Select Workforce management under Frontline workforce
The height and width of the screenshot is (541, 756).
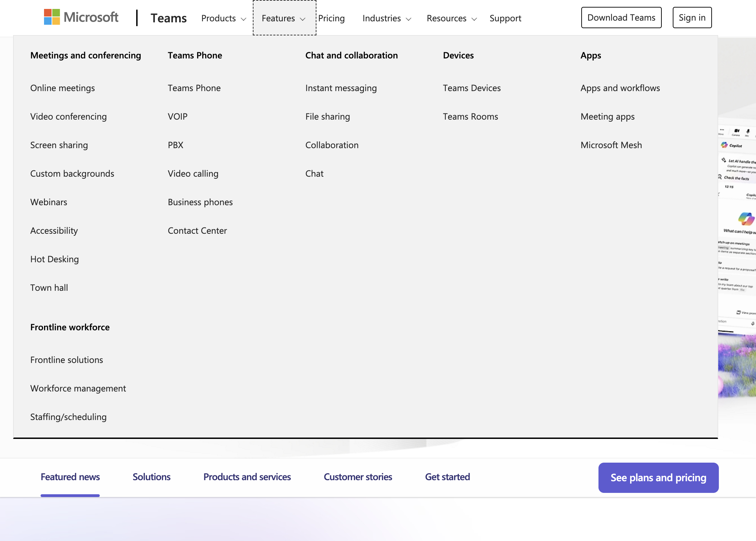point(78,388)
